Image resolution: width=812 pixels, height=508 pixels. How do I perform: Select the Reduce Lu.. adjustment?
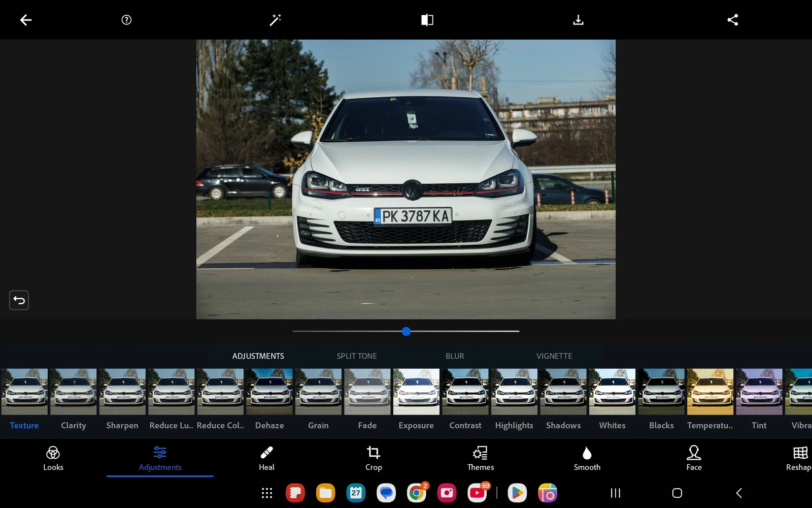click(172, 392)
